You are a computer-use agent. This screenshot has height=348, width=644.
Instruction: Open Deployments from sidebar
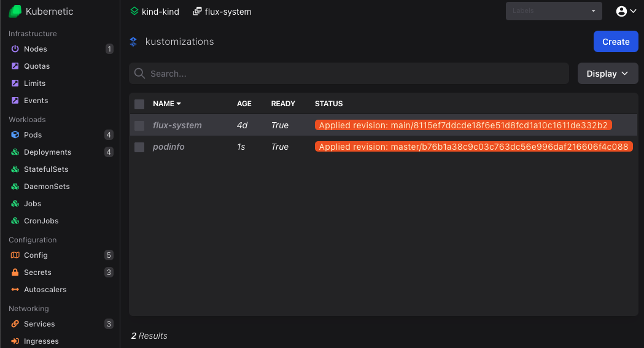[x=48, y=152]
